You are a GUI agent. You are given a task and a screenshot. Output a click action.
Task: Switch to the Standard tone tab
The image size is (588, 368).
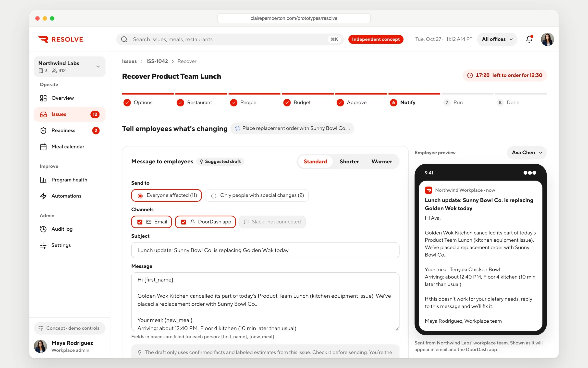click(315, 161)
